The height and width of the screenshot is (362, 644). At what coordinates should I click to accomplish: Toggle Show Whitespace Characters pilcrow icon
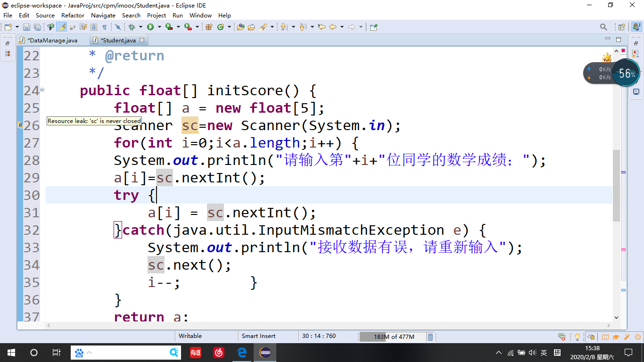click(x=105, y=27)
